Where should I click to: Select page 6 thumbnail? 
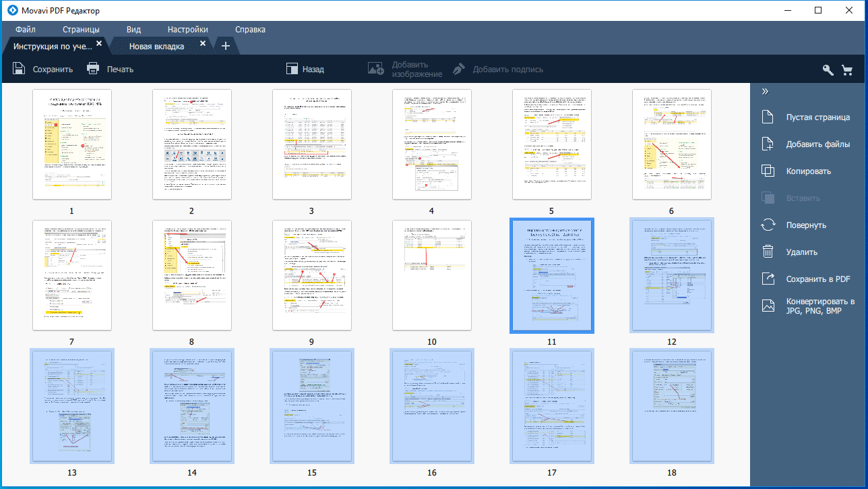click(x=671, y=144)
